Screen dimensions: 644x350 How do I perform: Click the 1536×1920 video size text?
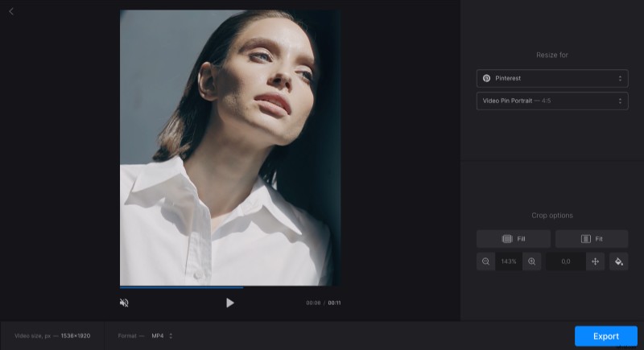(x=76, y=336)
